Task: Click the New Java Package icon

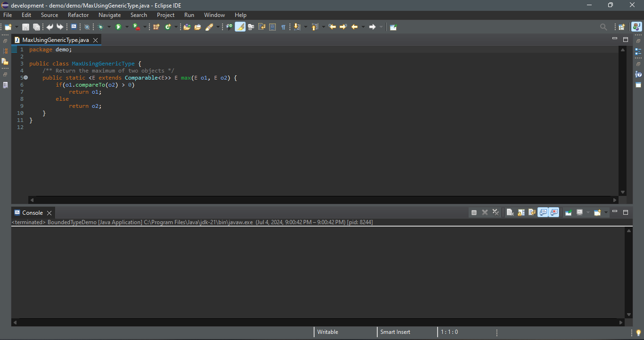Action: [156, 27]
